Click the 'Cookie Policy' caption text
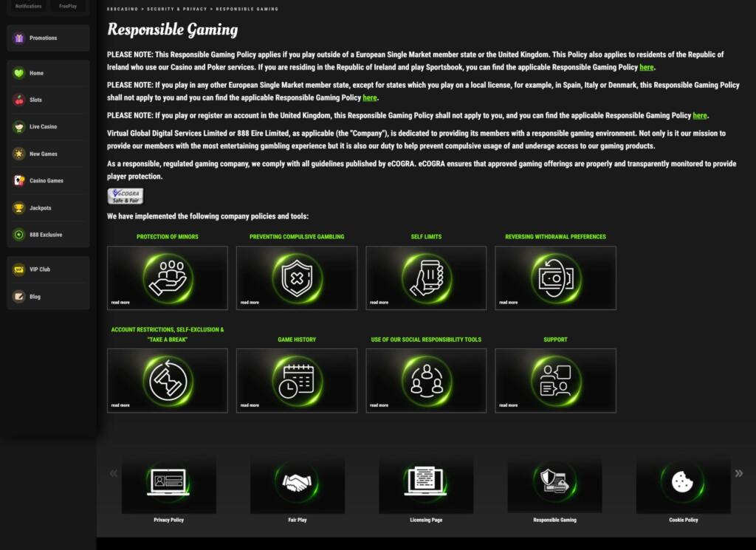 pyautogui.click(x=684, y=520)
